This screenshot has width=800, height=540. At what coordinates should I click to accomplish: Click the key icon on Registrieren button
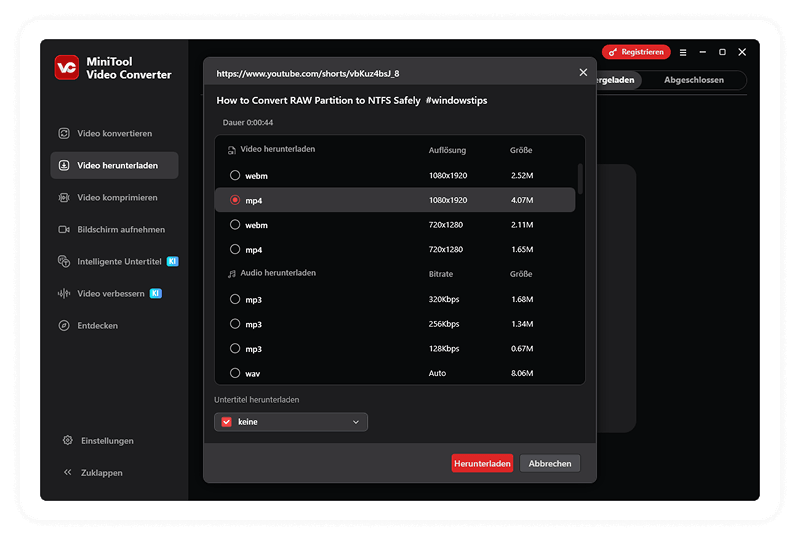[613, 52]
